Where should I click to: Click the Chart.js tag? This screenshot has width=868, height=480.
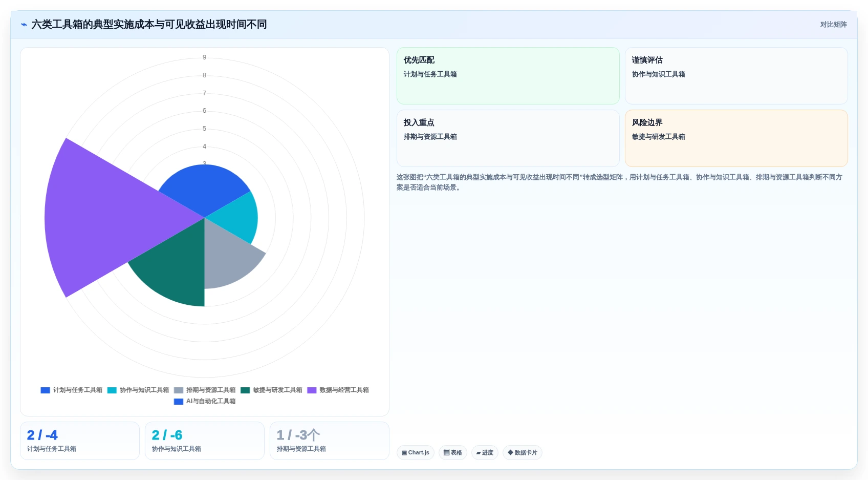pyautogui.click(x=416, y=453)
